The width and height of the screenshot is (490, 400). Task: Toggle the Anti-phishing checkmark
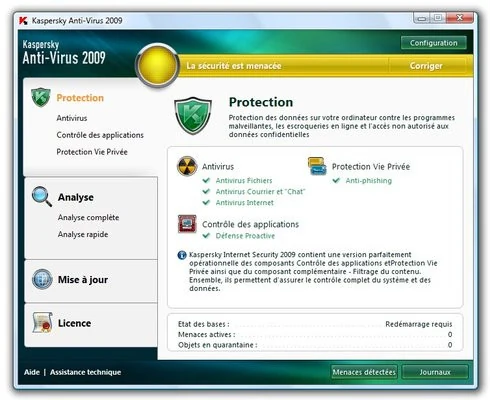click(x=336, y=180)
